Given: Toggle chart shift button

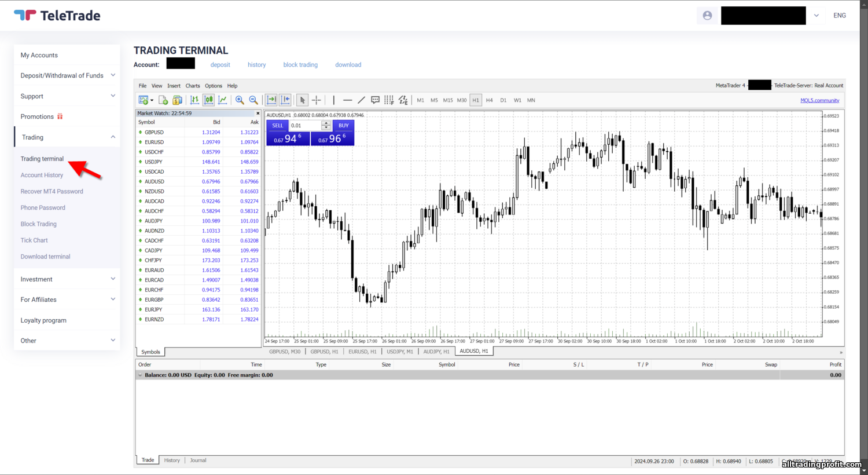Looking at the screenshot, I should point(285,100).
